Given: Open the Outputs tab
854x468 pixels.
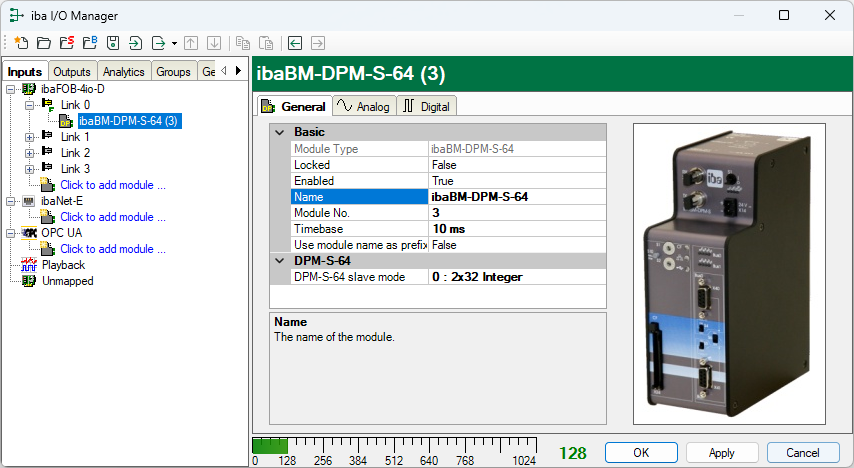Looking at the screenshot, I should point(72,71).
